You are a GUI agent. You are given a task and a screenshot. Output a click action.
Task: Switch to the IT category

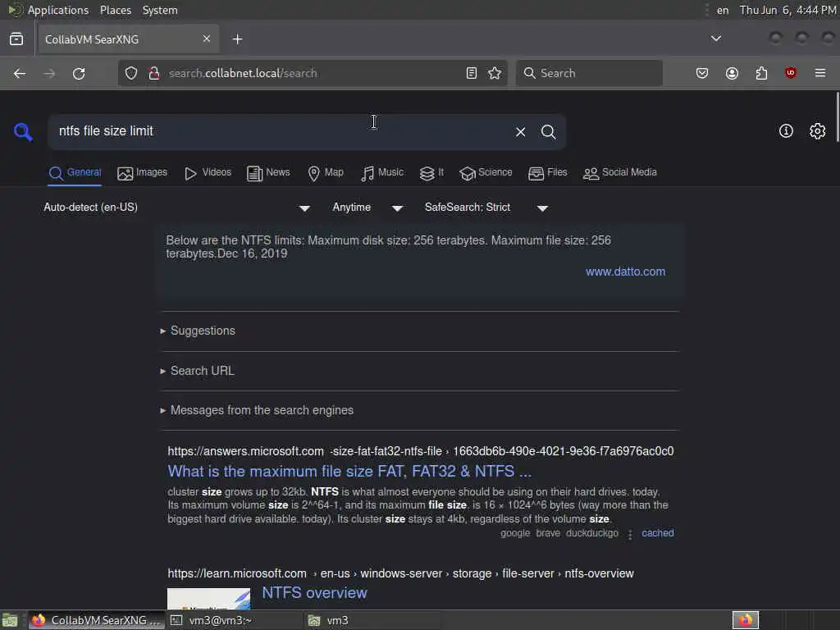(431, 172)
